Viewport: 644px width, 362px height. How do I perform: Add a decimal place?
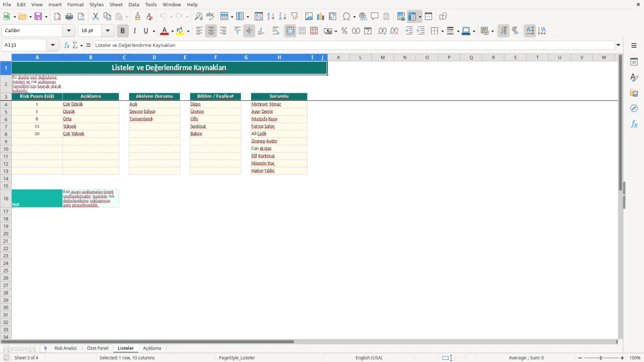pyautogui.click(x=382, y=31)
